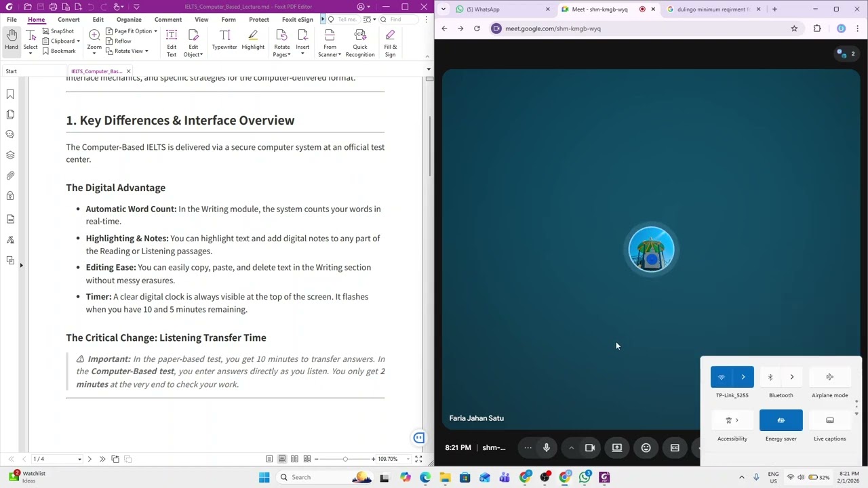
Task: Activate the Typewriter tool
Action: click(224, 40)
